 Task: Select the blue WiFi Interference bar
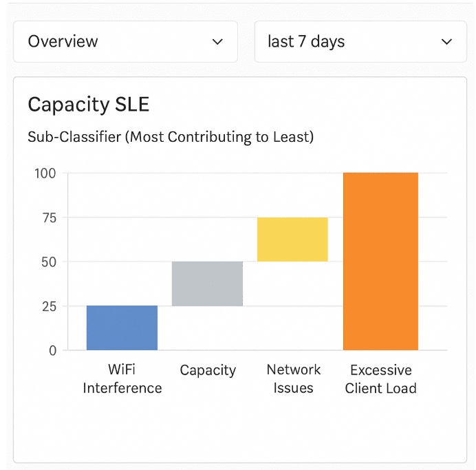click(122, 328)
